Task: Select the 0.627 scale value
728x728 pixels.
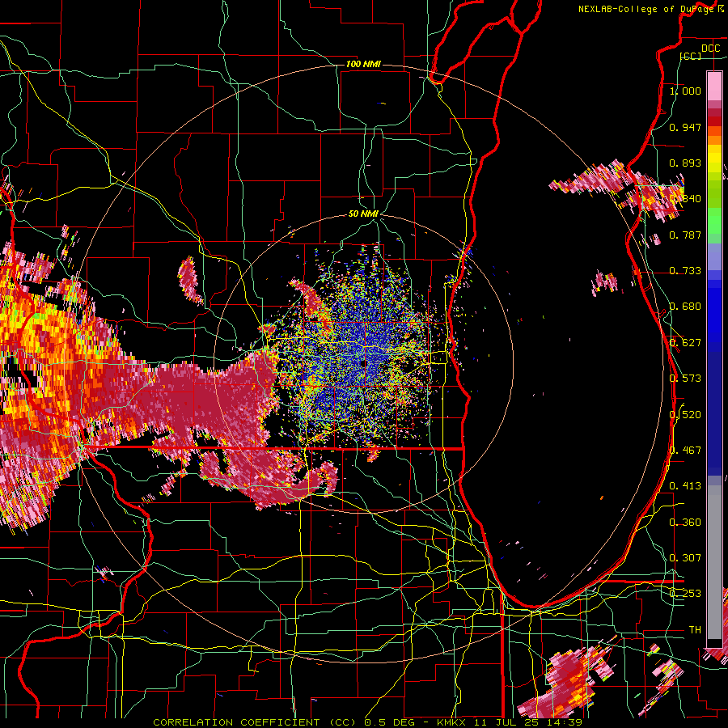Action: point(685,343)
